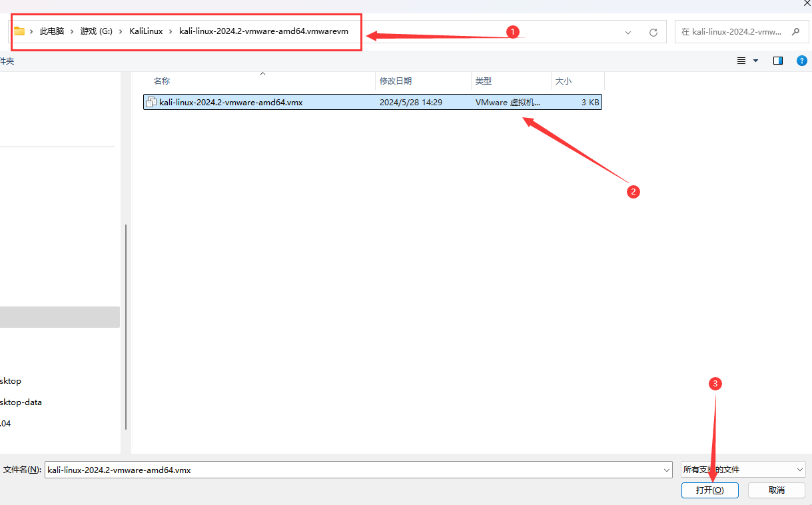
Task: Select file kali-linux-2024.2-vmware-amd64.vmx
Action: (372, 103)
